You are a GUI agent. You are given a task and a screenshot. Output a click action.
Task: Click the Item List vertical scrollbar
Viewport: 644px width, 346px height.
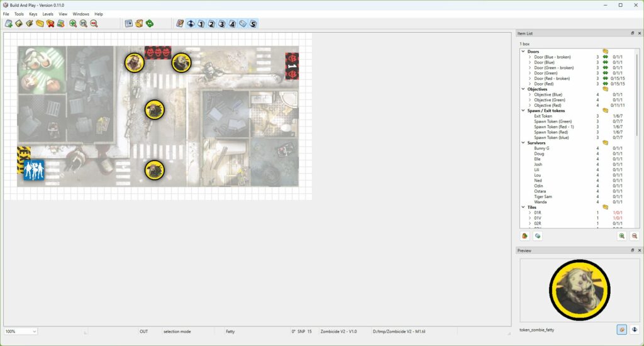click(638, 94)
